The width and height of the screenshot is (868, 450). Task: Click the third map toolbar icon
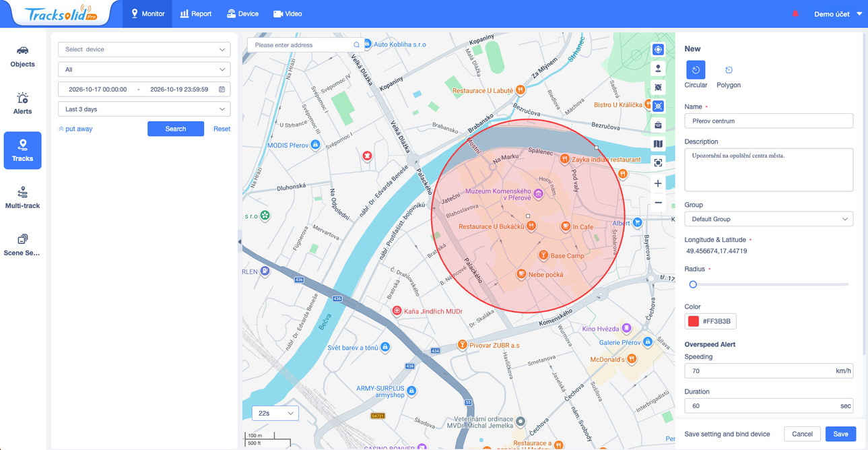pos(658,87)
